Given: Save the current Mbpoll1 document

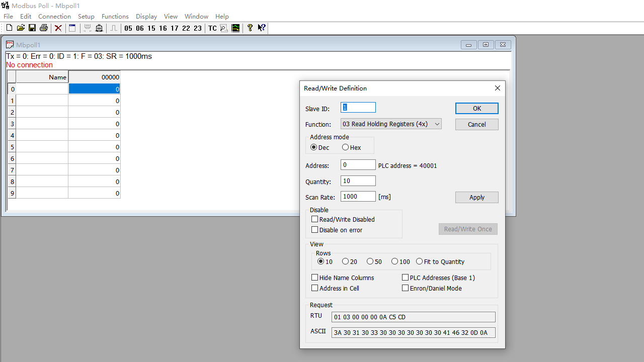Looking at the screenshot, I should [x=32, y=28].
